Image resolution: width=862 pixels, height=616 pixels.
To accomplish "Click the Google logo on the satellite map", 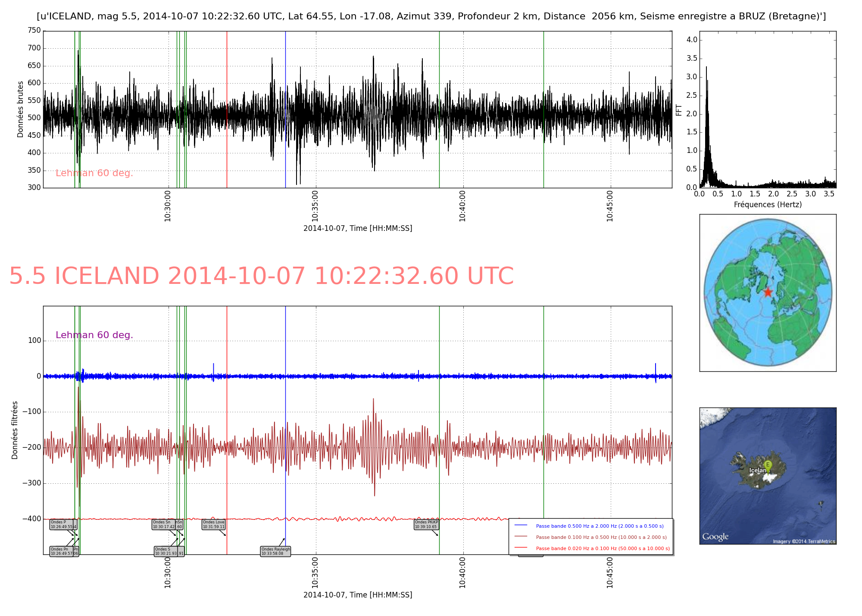I will pos(715,537).
